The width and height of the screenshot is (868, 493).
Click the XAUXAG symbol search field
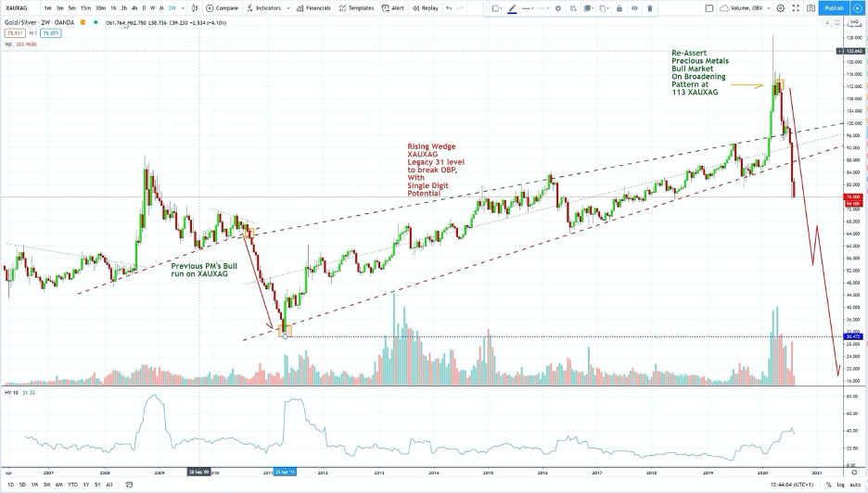point(19,8)
